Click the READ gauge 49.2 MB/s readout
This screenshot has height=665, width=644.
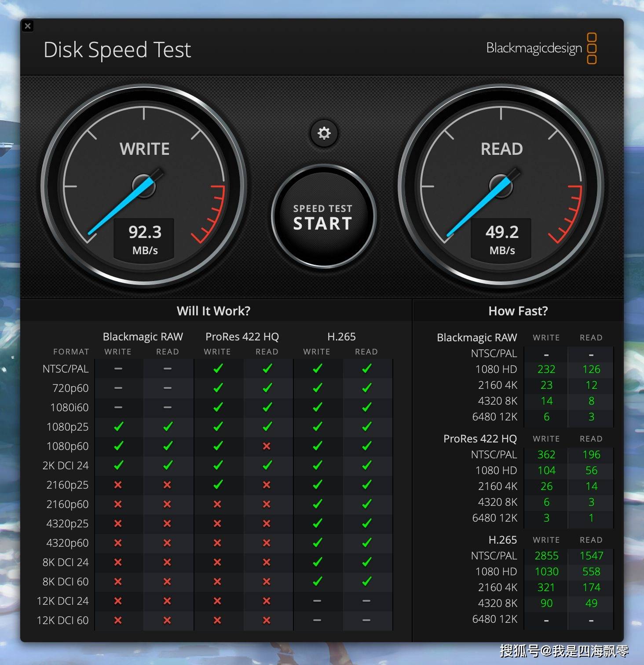502,239
